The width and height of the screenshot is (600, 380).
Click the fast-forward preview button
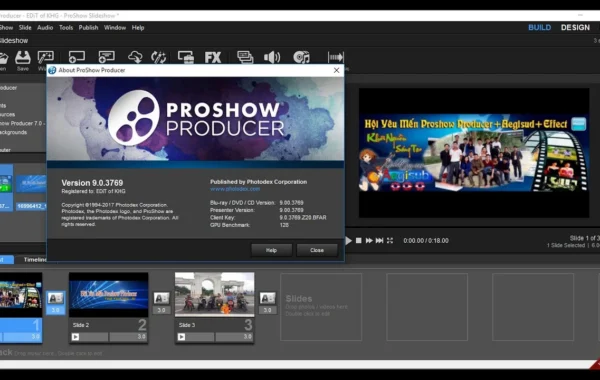pyautogui.click(x=369, y=240)
